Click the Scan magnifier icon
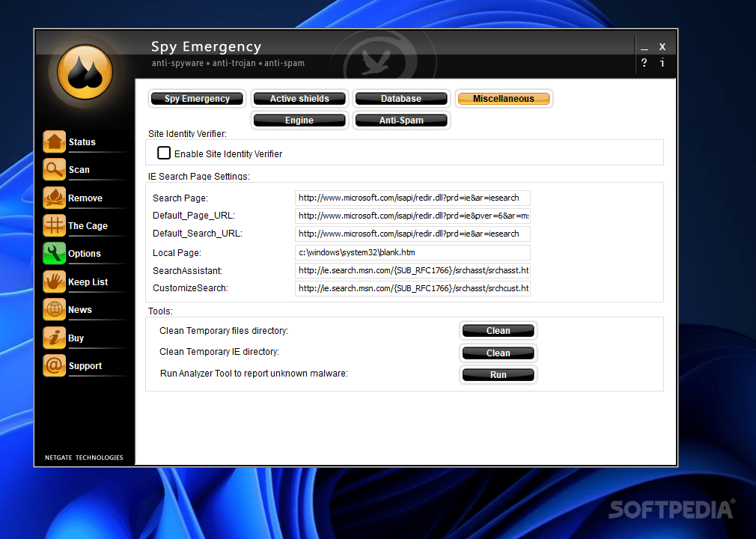 click(54, 170)
